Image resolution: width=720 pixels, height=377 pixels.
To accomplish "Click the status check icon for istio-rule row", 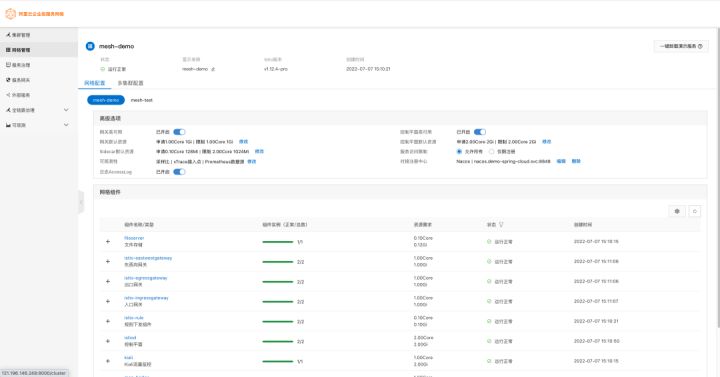I will click(x=489, y=321).
